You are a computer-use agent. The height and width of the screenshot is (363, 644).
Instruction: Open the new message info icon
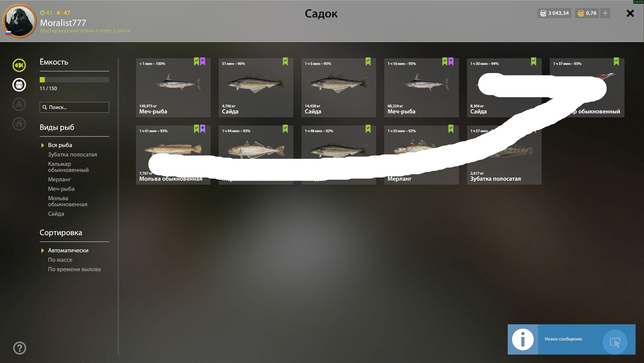click(x=523, y=339)
